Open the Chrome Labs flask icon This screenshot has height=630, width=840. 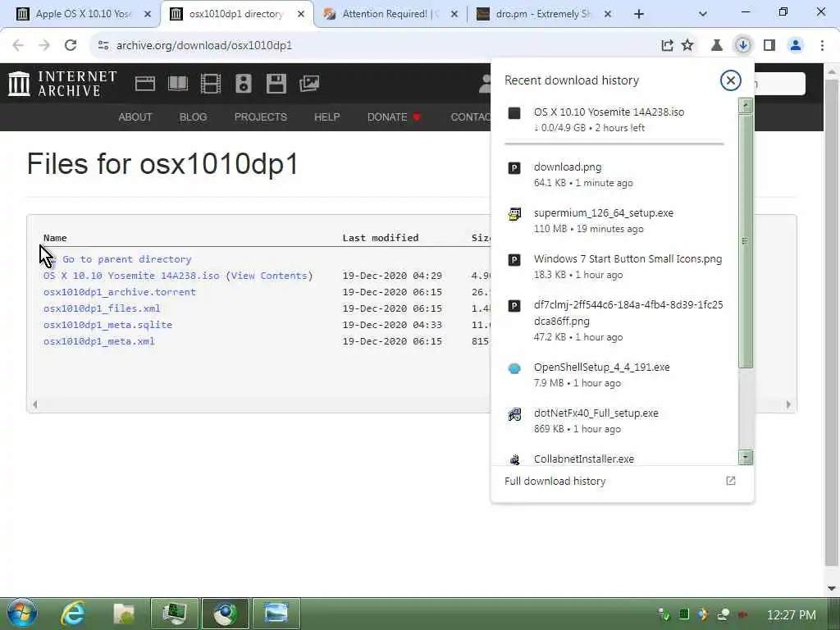click(716, 46)
